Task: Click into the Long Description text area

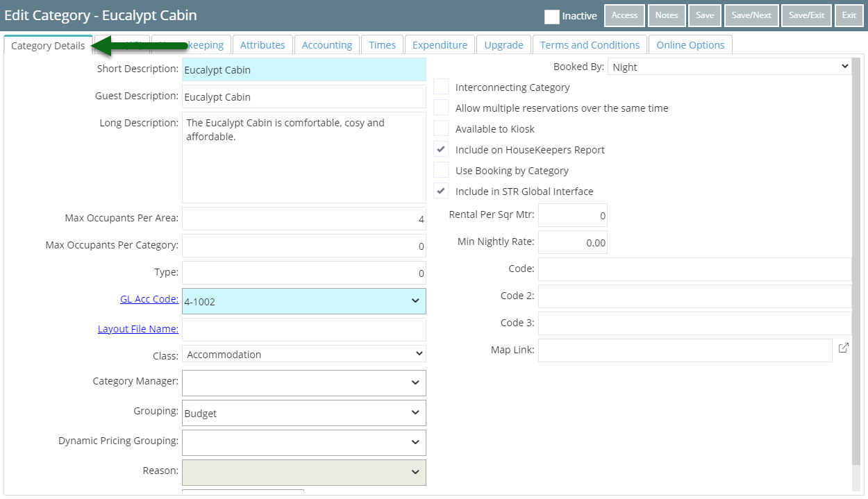Action: [304, 158]
